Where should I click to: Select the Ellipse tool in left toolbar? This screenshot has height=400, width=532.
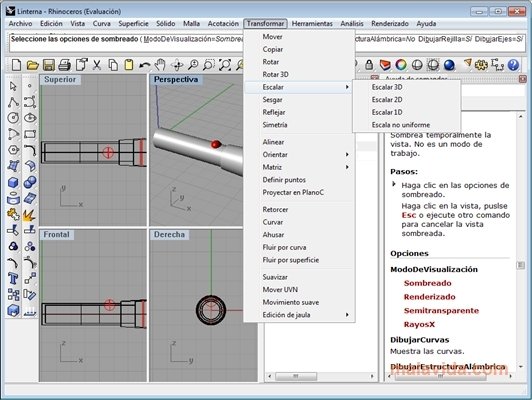pos(30,118)
